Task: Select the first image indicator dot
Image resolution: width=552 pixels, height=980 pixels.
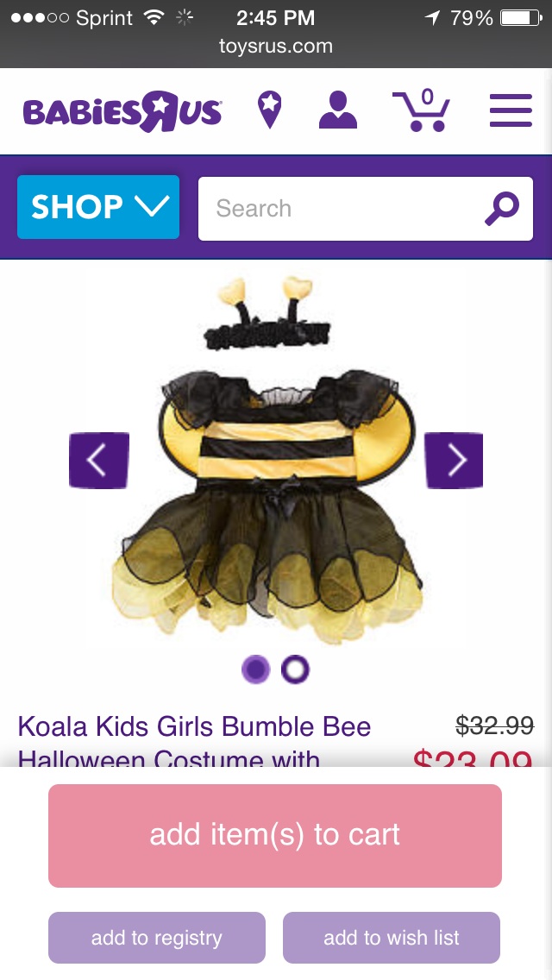Action: (x=255, y=669)
